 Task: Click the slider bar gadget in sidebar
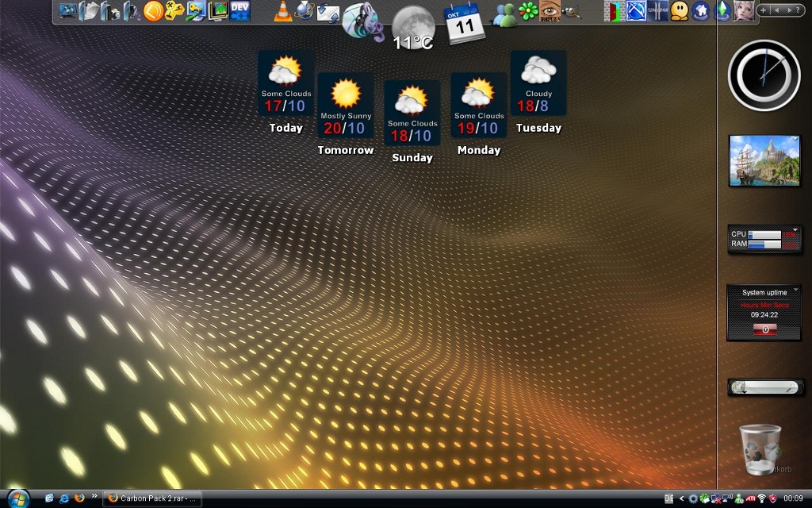765,387
